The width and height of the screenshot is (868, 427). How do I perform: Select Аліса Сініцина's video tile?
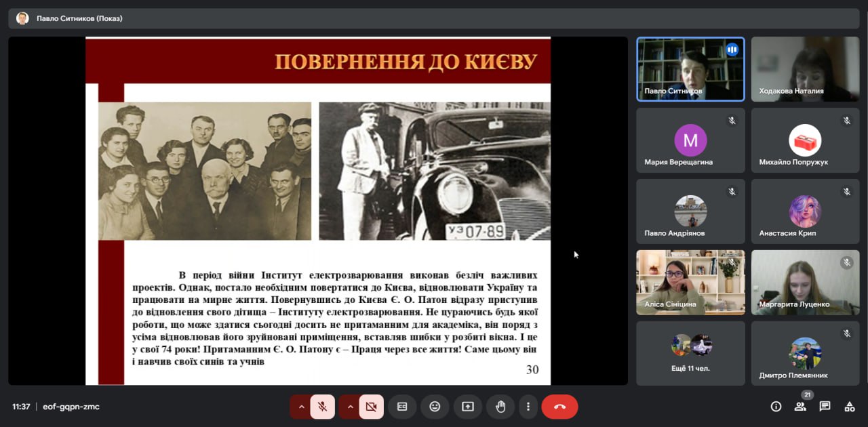point(690,282)
